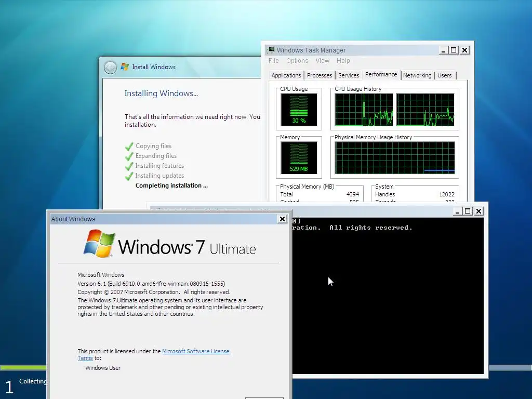Viewport: 532px width, 399px height.
Task: Switch to the Processes tab
Action: coord(320,75)
